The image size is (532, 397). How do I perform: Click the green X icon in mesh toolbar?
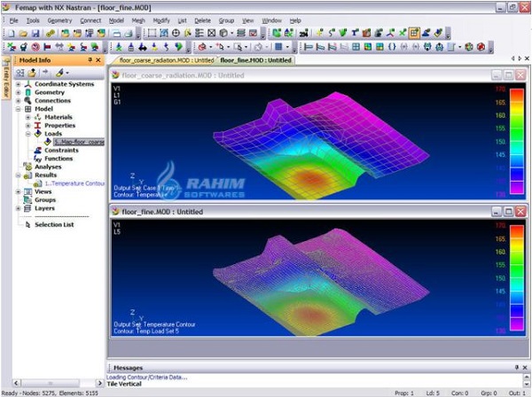tap(403, 33)
